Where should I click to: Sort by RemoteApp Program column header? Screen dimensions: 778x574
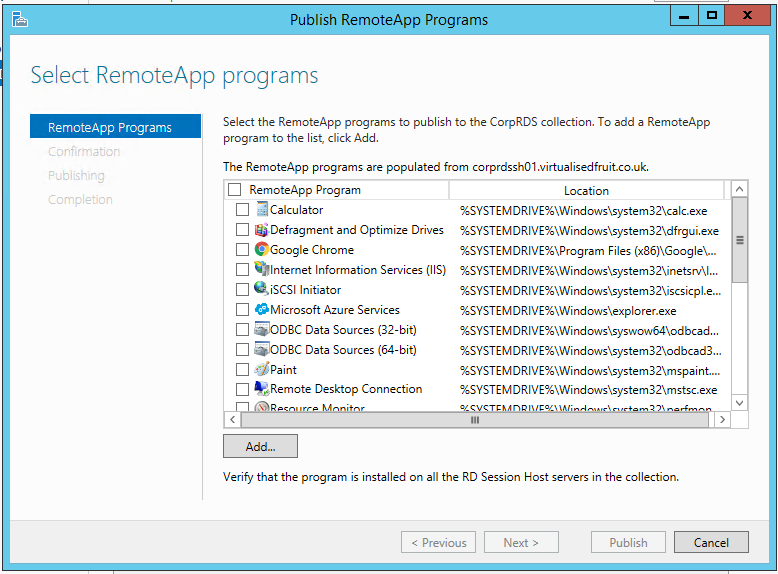pyautogui.click(x=305, y=190)
